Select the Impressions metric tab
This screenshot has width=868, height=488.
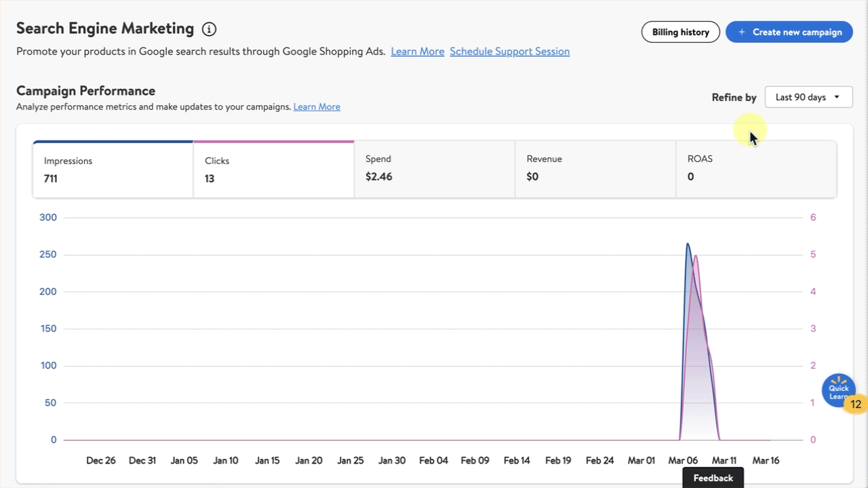[x=113, y=169]
